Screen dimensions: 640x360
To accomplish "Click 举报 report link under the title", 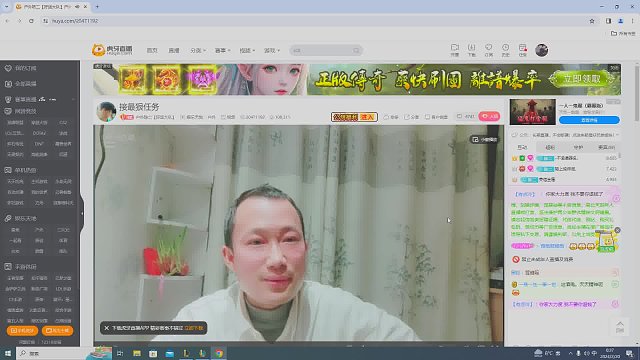I will (391, 117).
